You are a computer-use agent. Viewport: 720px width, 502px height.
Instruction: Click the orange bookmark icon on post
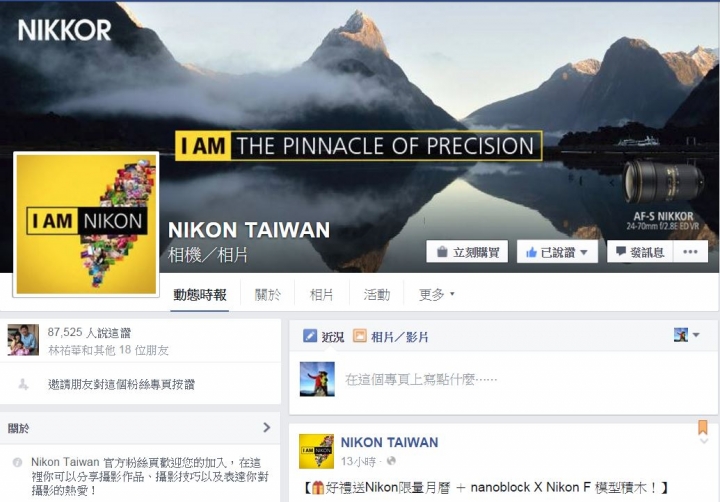703,427
